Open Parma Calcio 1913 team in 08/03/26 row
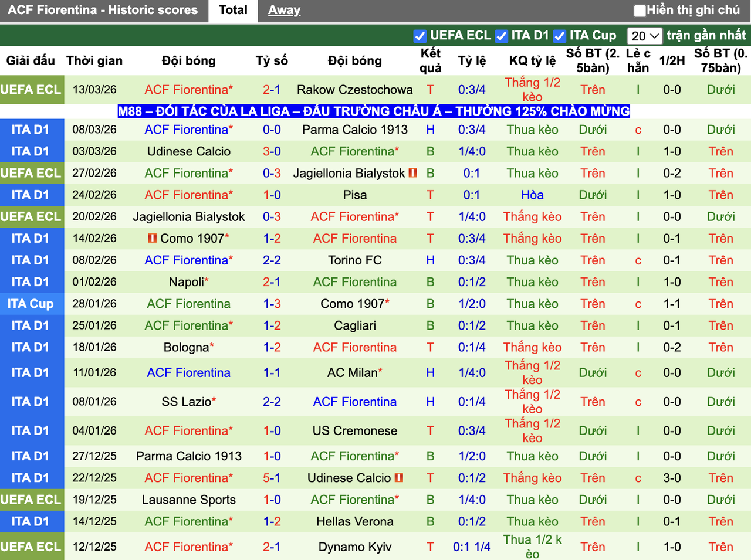751x560 pixels. tap(355, 130)
